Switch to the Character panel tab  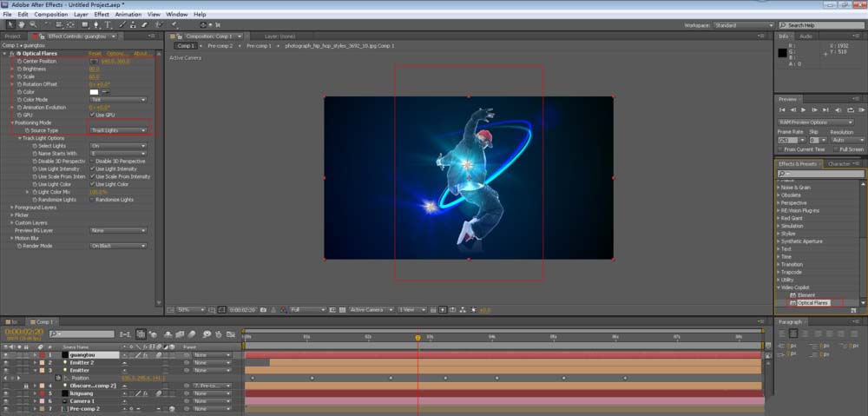tap(839, 163)
